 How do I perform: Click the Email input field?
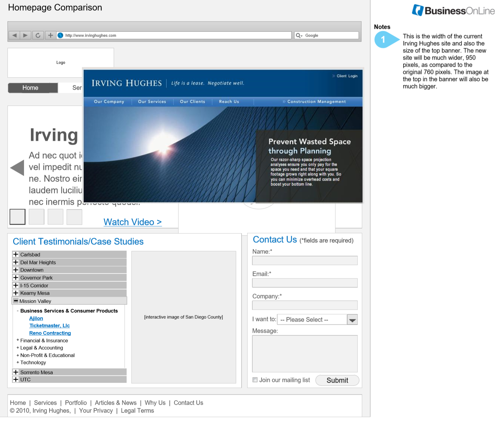coord(305,283)
